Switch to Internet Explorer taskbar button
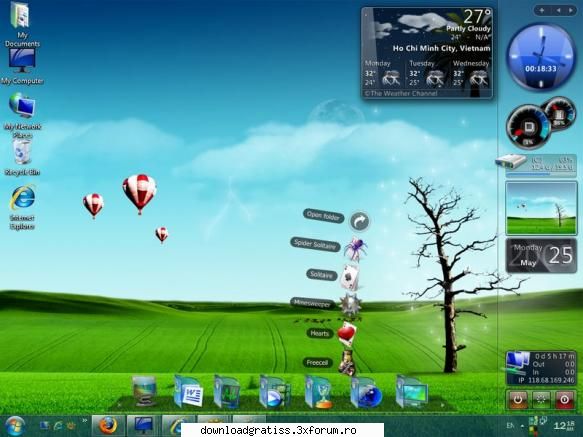This screenshot has height=437, width=583. coord(178,426)
